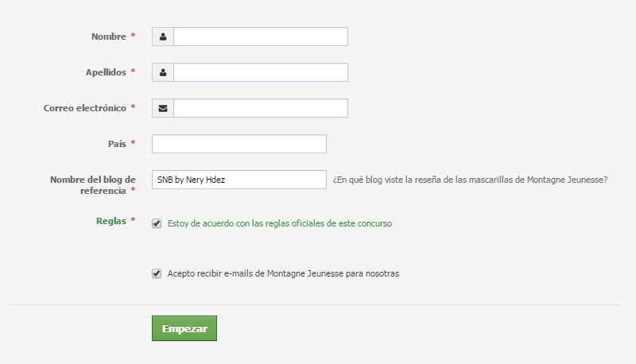Click the envelope icon beside Correo electrónico
Image resolution: width=636 pixels, height=364 pixels.
[163, 108]
